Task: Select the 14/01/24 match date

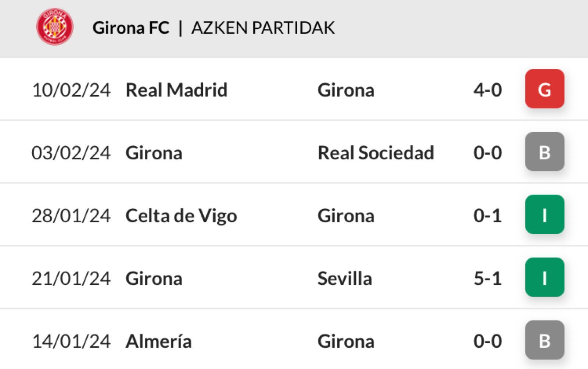Action: (x=71, y=341)
